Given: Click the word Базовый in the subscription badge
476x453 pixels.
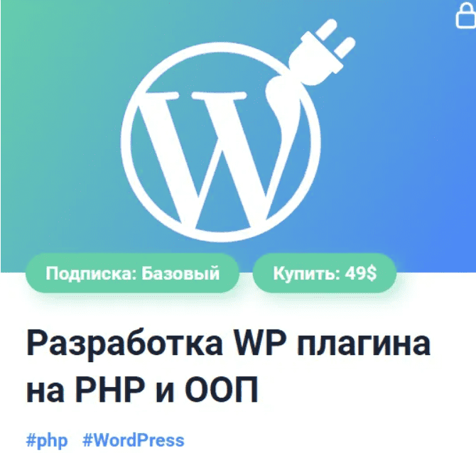Looking at the screenshot, I should point(180,273).
